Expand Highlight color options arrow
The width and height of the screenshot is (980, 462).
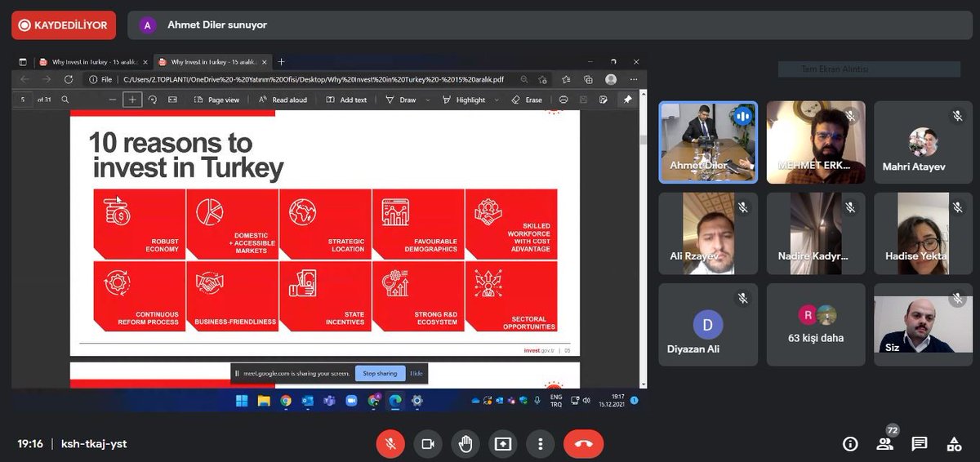click(x=497, y=100)
